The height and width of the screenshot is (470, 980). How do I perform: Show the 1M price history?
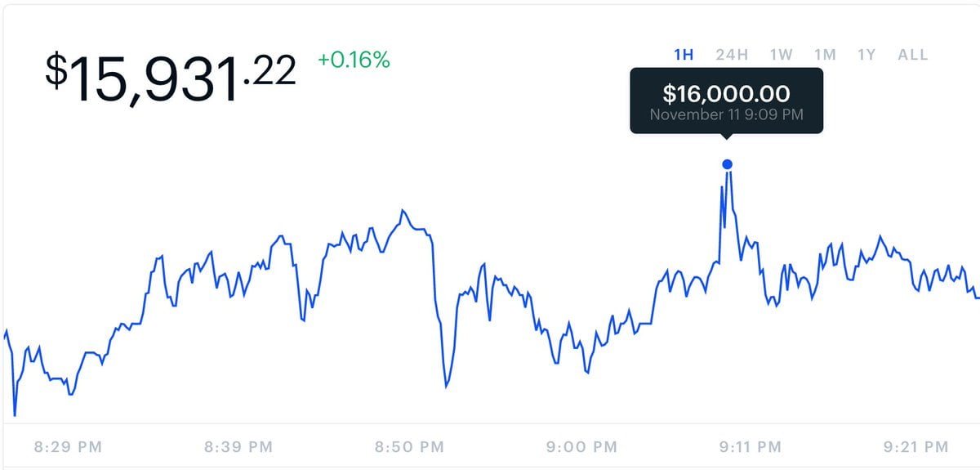tap(825, 55)
